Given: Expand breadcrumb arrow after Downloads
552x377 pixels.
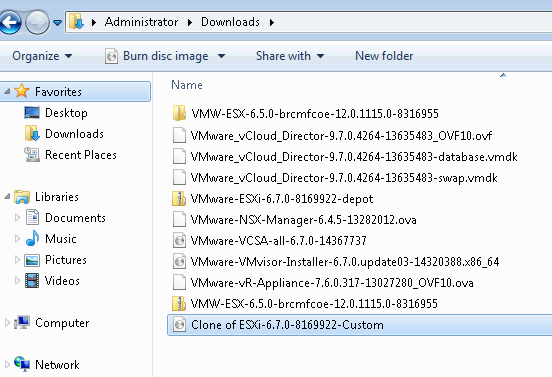Looking at the screenshot, I should tap(272, 23).
